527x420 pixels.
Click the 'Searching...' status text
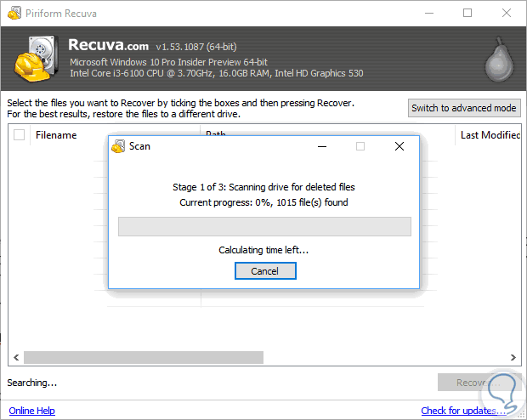point(32,383)
